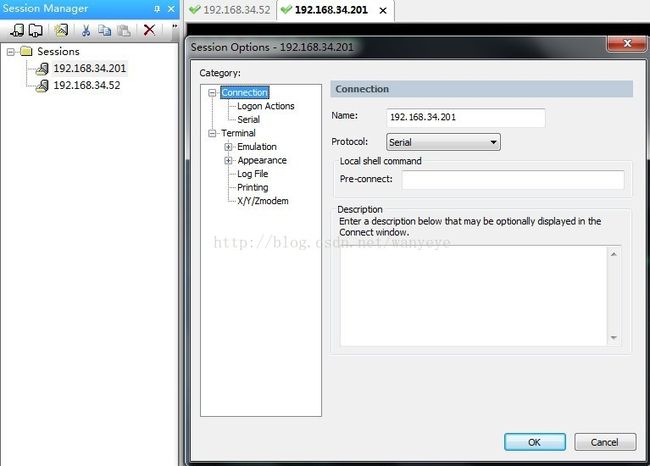Collapse the Terminal category node
Image resolution: width=650 pixels, height=466 pixels.
tap(212, 133)
